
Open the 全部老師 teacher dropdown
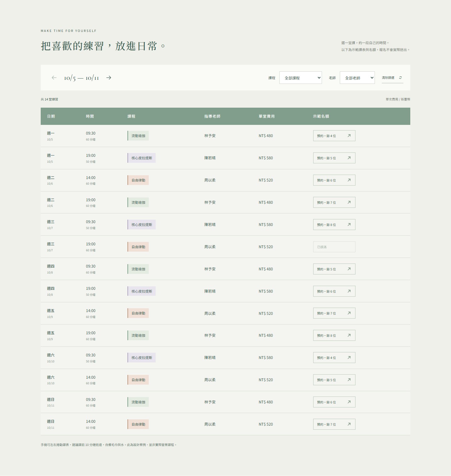[357, 78]
